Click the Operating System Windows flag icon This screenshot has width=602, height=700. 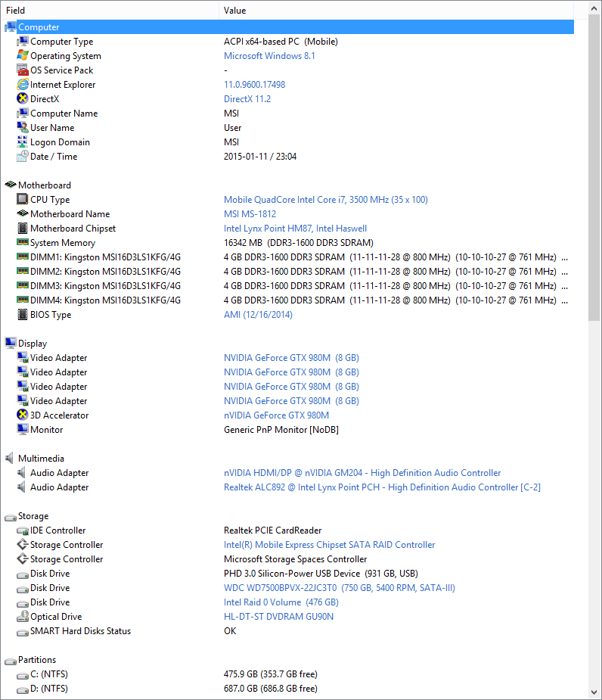pyautogui.click(x=23, y=55)
